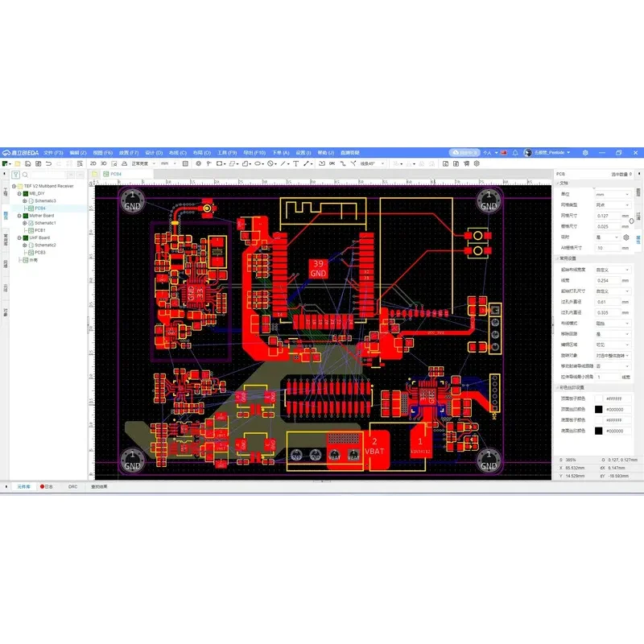644x644 pixels.
Task: Open the line angle 45° dropdown
Action: 372,163
